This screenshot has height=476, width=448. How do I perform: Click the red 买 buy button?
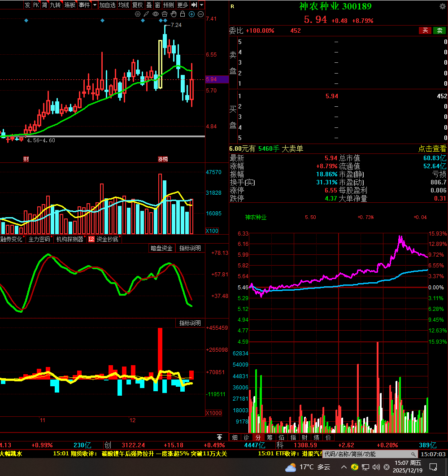(425, 31)
